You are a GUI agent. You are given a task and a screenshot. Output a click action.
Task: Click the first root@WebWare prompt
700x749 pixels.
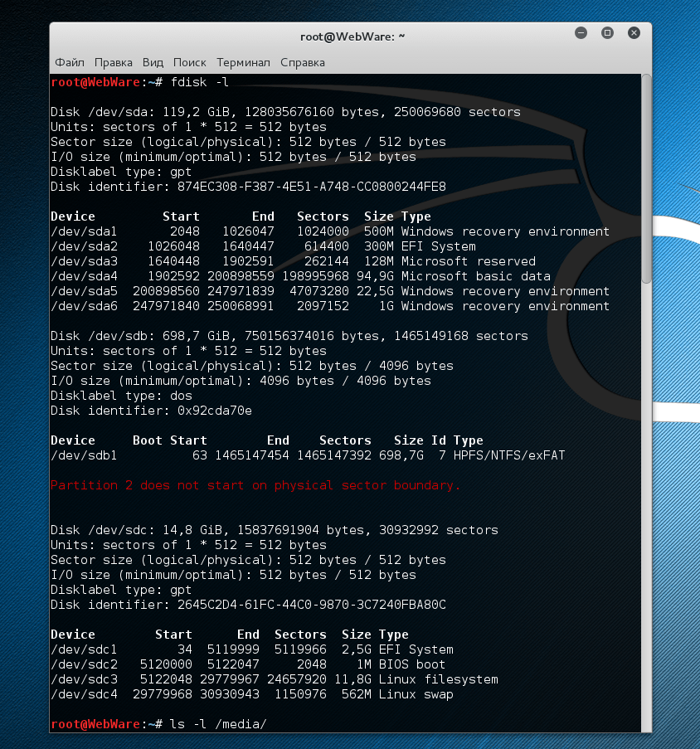(106, 82)
